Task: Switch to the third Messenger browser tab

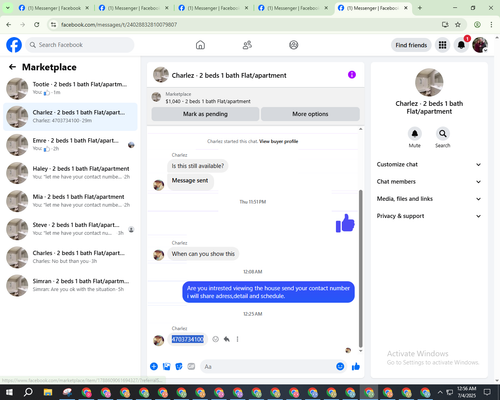Action: pyautogui.click(x=214, y=8)
